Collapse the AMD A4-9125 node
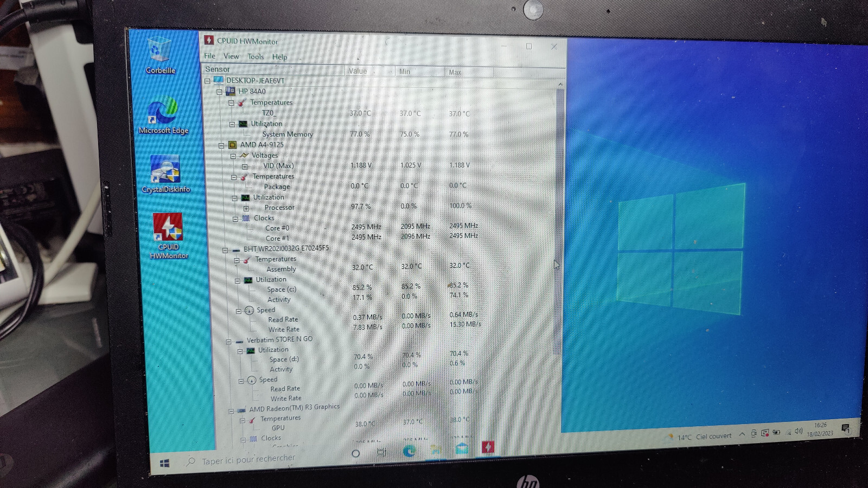 tap(221, 145)
